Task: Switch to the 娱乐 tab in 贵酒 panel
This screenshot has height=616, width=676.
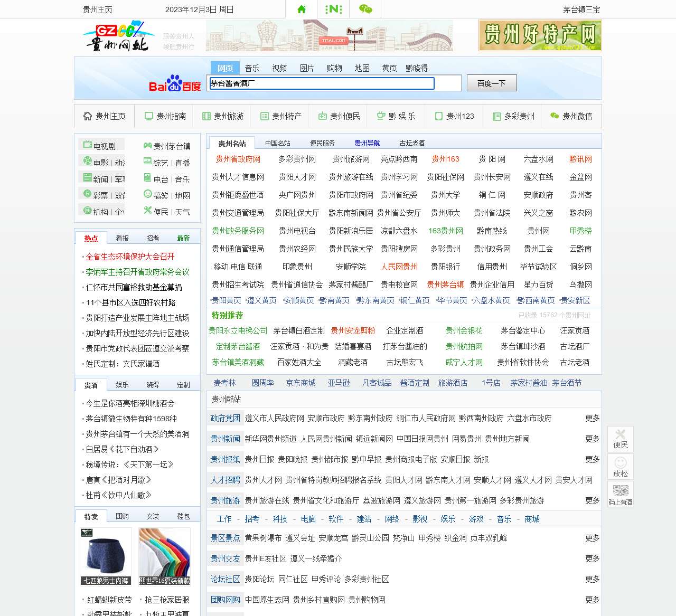Action: click(122, 385)
